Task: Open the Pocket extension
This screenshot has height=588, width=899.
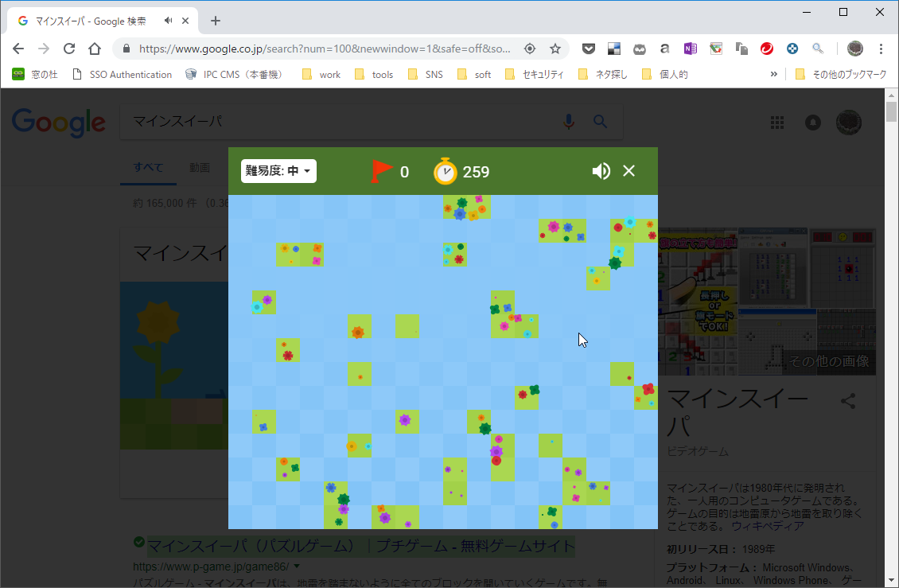Action: 589,49
